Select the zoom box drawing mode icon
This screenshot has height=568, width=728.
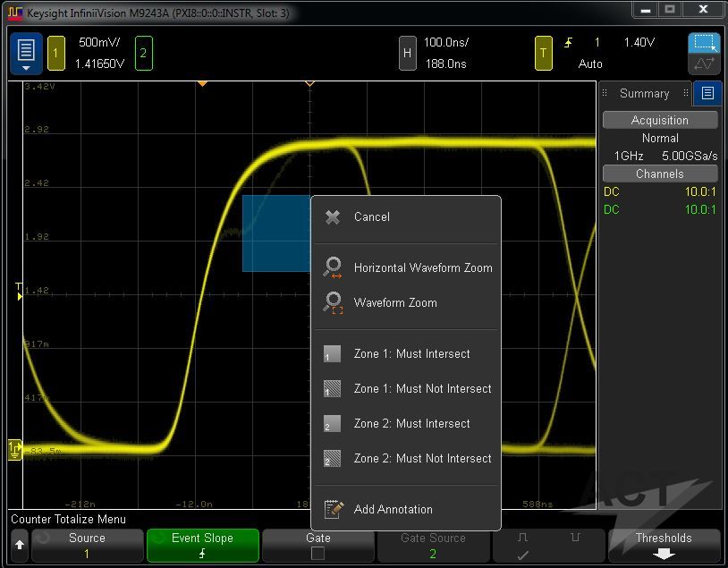coord(704,43)
